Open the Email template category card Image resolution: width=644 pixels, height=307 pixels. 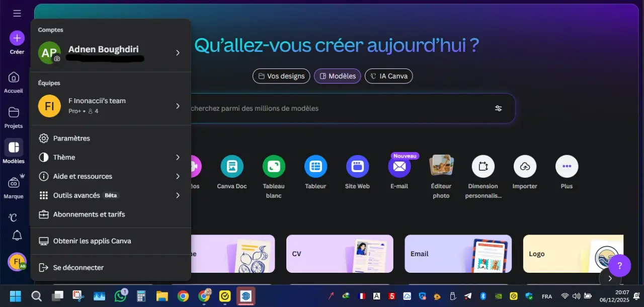(458, 254)
